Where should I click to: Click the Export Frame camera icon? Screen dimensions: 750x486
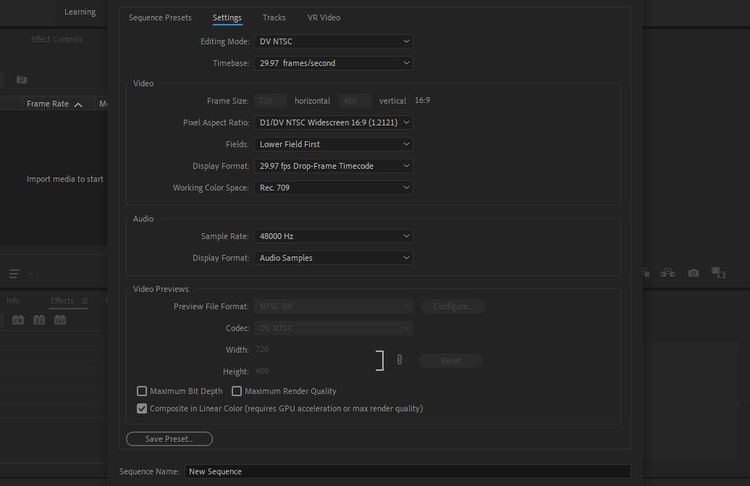coord(694,272)
